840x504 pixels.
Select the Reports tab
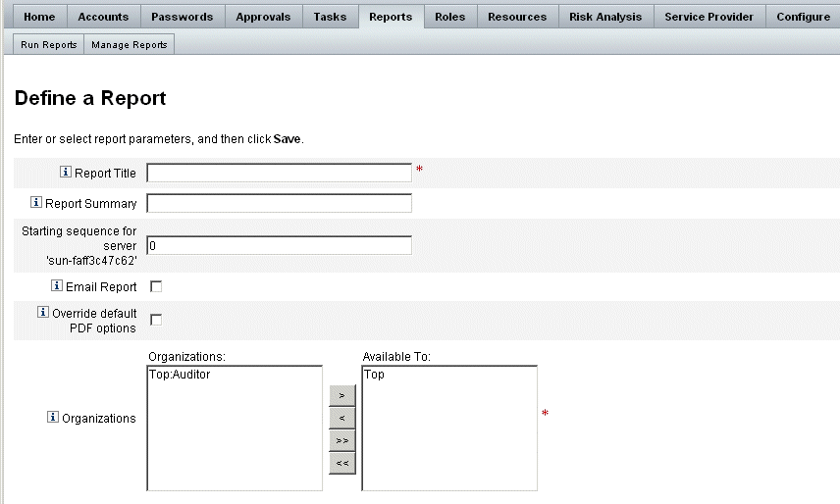pos(392,17)
